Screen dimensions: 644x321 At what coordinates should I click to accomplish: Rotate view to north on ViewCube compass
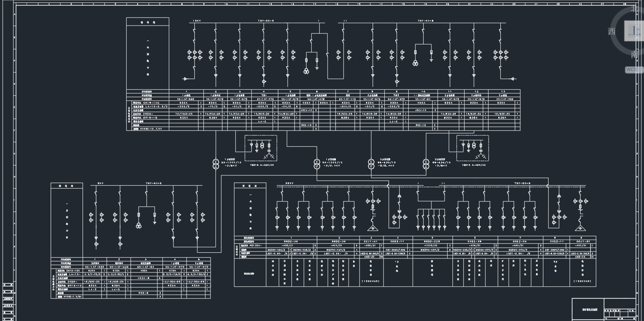click(635, 9)
